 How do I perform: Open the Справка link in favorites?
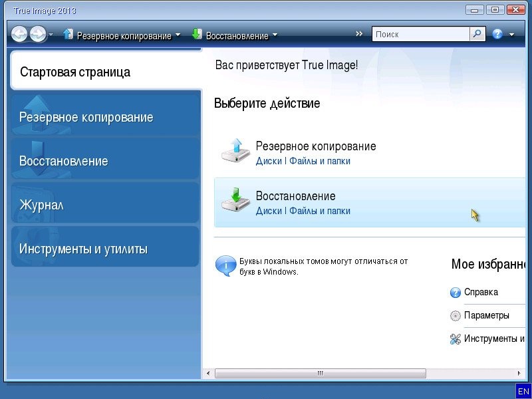(x=481, y=292)
